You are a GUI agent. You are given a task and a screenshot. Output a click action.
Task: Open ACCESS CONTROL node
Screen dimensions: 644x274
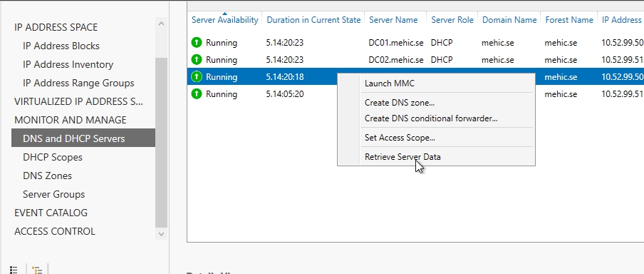55,231
